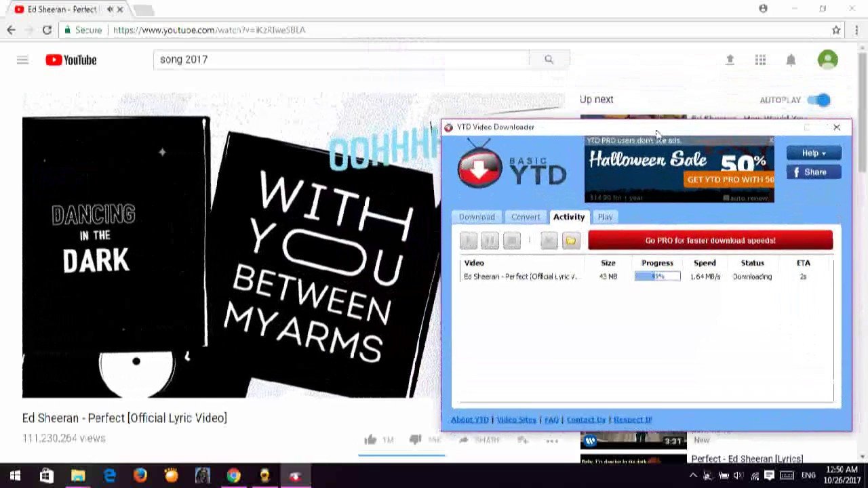Screen dimensions: 868x488
Task: Click the YouTube search box containing 'song 2017'
Action: click(341, 60)
